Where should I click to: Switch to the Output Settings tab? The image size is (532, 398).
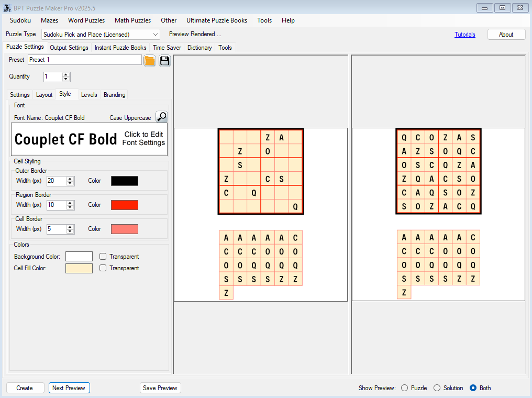[x=69, y=47]
